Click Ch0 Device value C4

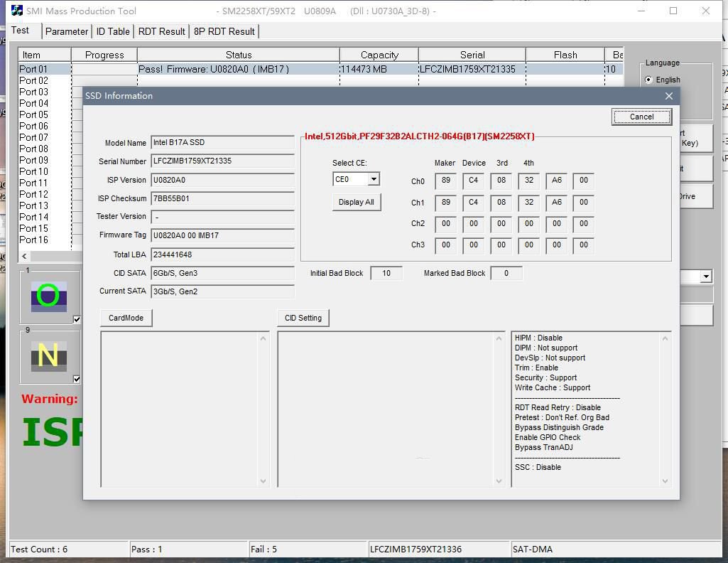click(x=474, y=181)
